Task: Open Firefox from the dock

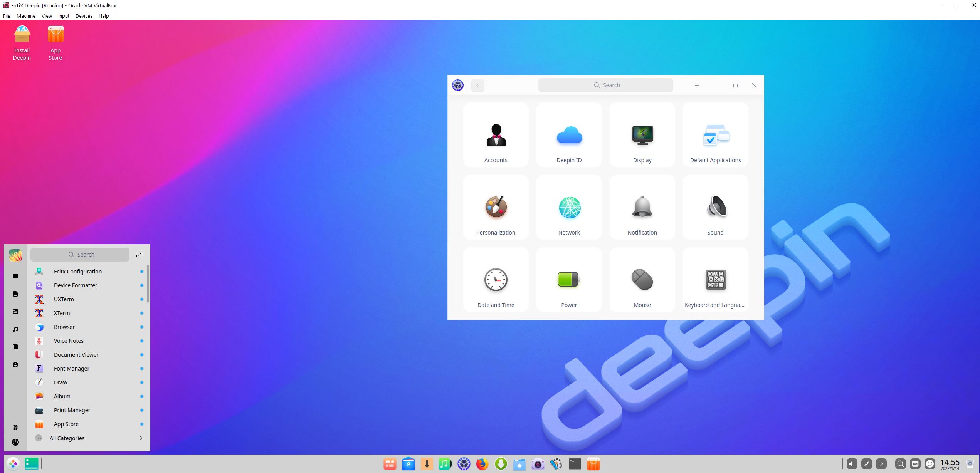Action: 482,464
